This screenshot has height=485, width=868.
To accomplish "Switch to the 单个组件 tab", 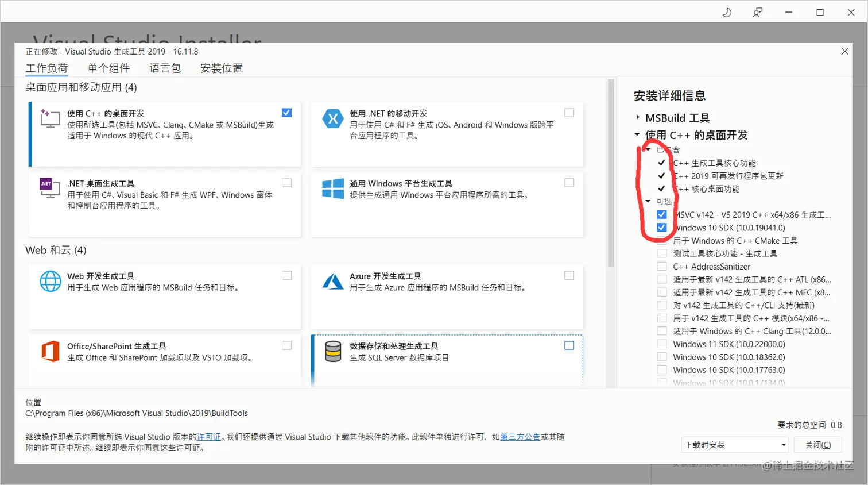I will (108, 67).
